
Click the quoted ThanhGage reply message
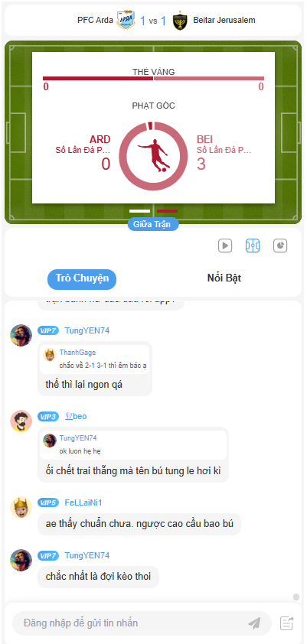tap(95, 359)
